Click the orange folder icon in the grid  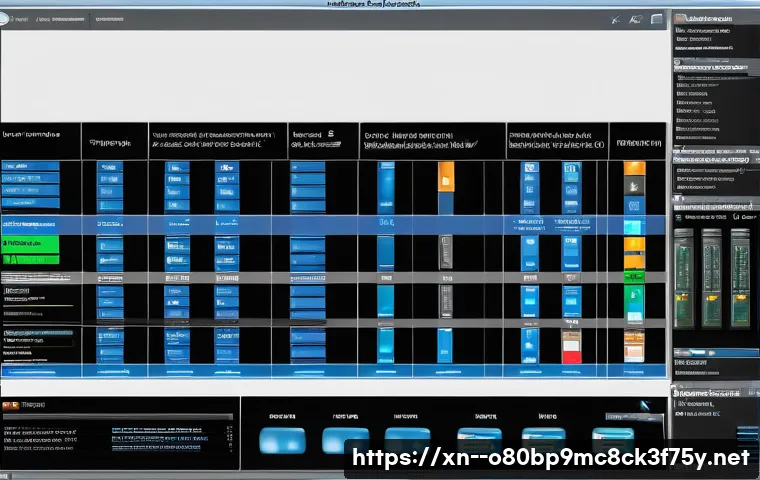tap(446, 177)
